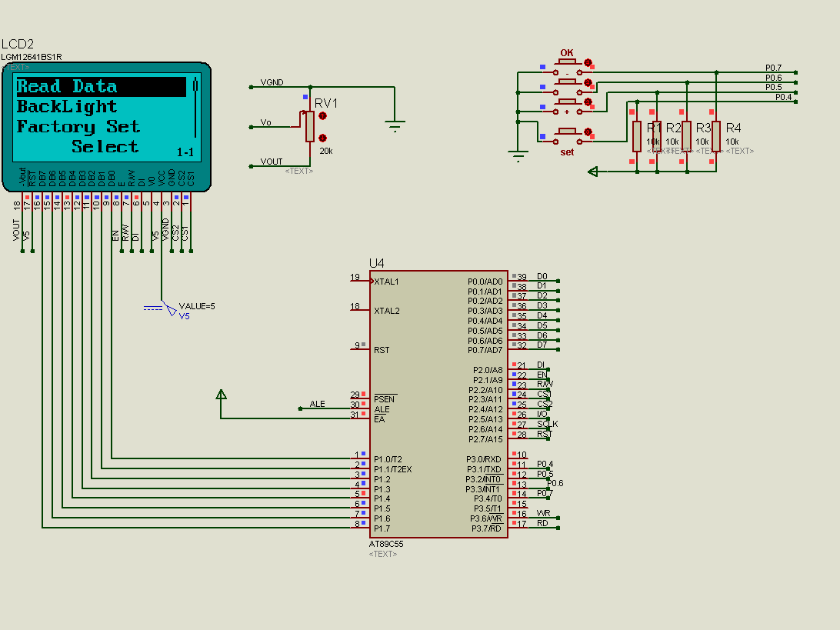Select the RV1 reference label
This screenshot has height=630, width=840.
tap(325, 103)
